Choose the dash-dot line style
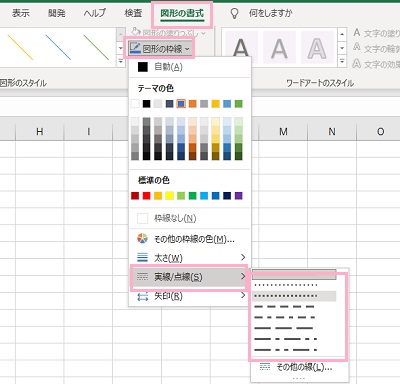The width and height of the screenshot is (400, 384). click(294, 317)
